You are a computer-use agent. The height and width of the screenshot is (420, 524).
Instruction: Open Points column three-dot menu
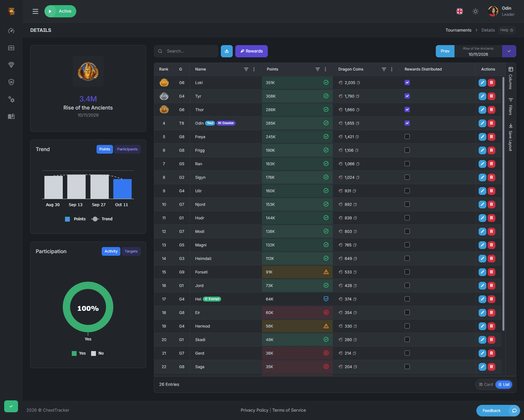[325, 69]
